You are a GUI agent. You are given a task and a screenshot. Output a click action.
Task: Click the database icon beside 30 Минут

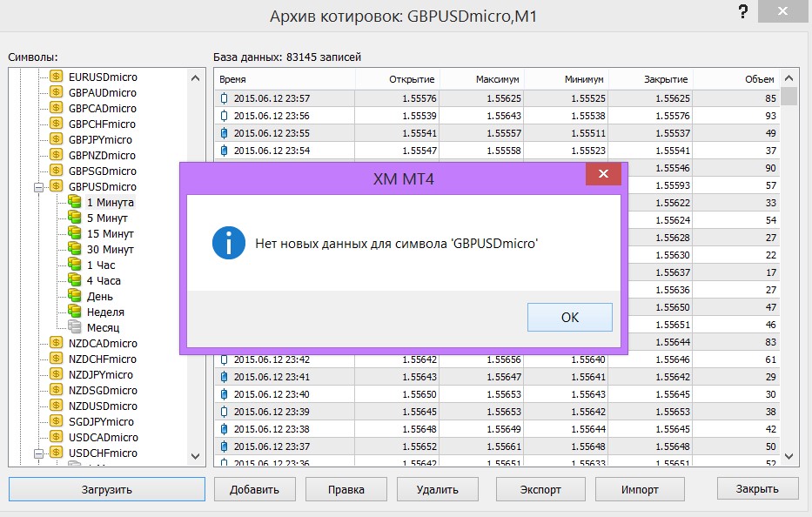(x=75, y=249)
